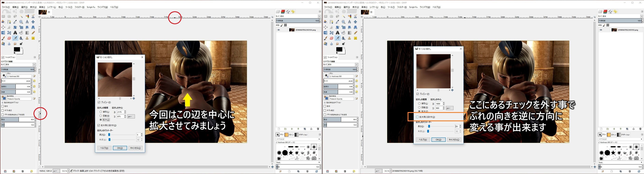Choose 線形 blur type in left dialog
Screen dimensions: 644x174
101,112
